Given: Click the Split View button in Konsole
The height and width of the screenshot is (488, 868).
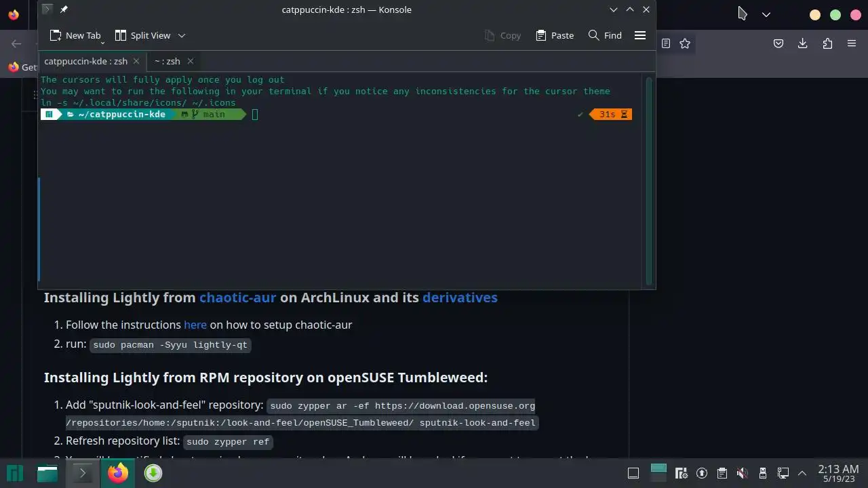Looking at the screenshot, I should 142,35.
